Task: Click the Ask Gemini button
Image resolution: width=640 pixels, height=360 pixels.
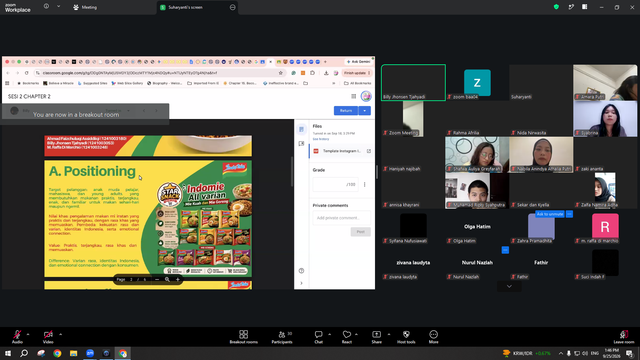Action: pyautogui.click(x=358, y=62)
